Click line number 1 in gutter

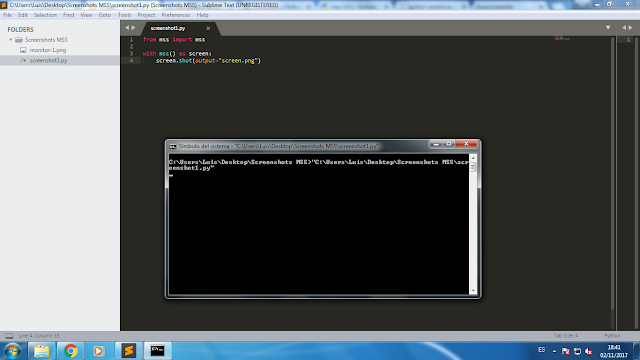click(131, 40)
